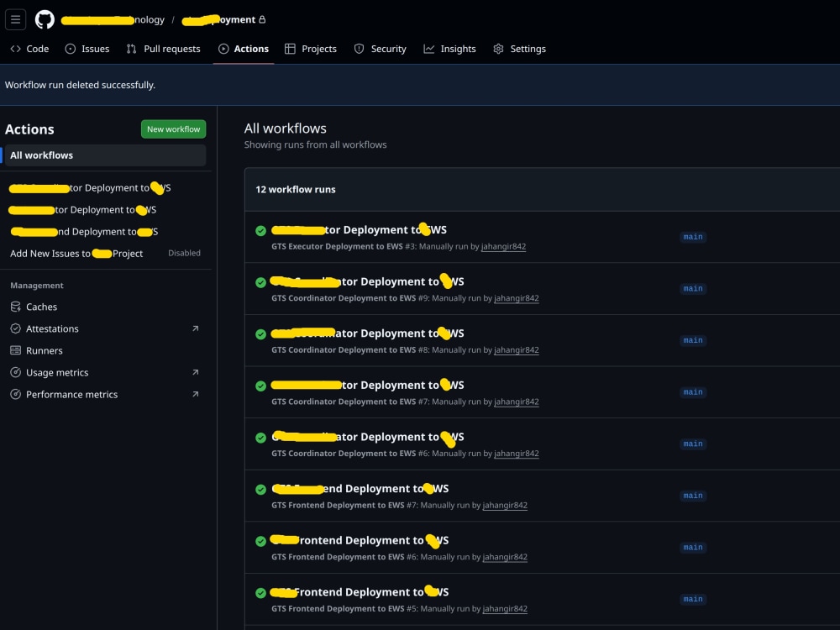Click main branch label on Frontend #7 run
The width and height of the screenshot is (840, 630).
[693, 496]
